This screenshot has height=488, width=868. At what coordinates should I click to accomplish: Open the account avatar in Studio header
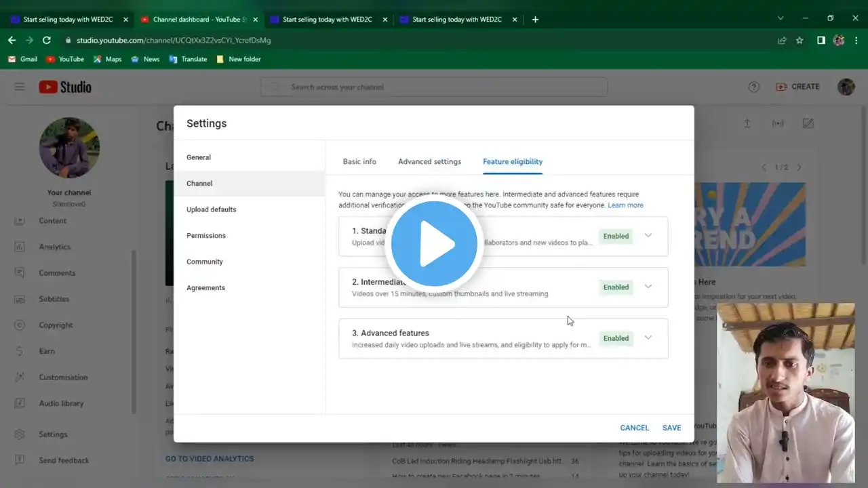tap(846, 87)
